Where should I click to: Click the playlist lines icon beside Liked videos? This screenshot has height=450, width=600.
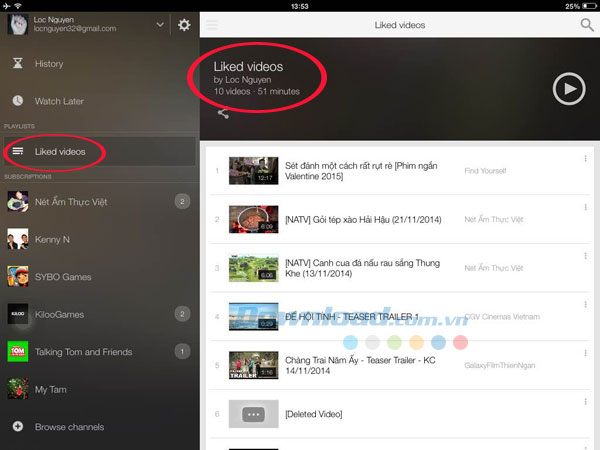[18, 151]
